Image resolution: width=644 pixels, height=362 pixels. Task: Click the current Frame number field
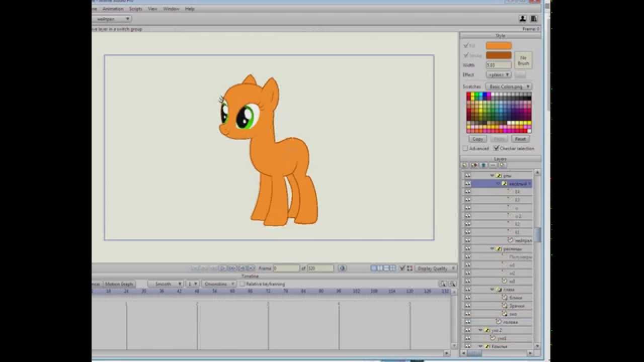[x=286, y=268]
